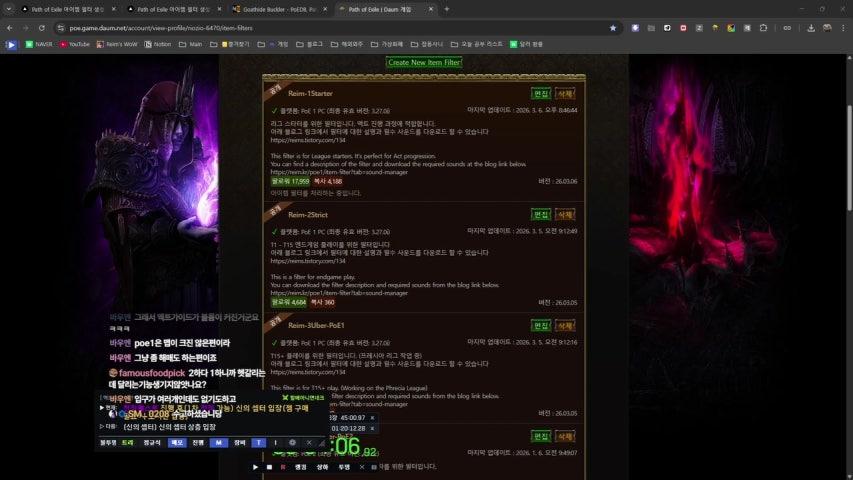The width and height of the screenshot is (853, 480).
Task: Close the Goathide Buckler tab
Action: (325, 9)
